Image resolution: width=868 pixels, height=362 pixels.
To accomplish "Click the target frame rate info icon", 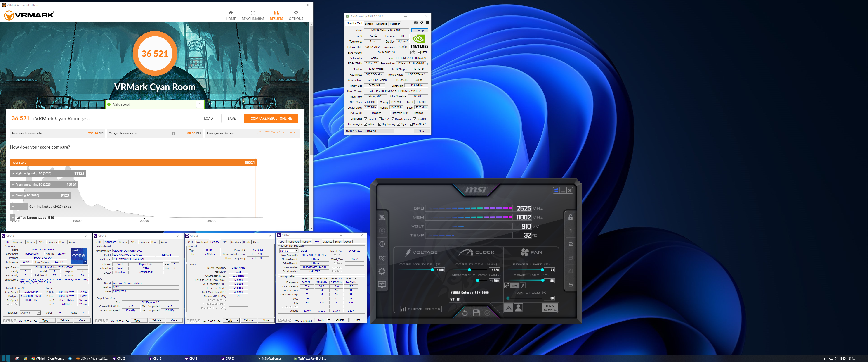I will (x=174, y=133).
